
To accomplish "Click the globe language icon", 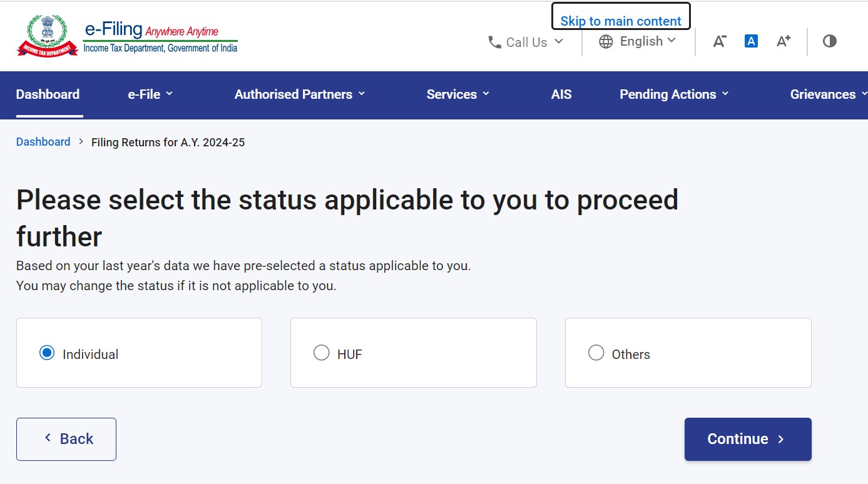I will (606, 42).
